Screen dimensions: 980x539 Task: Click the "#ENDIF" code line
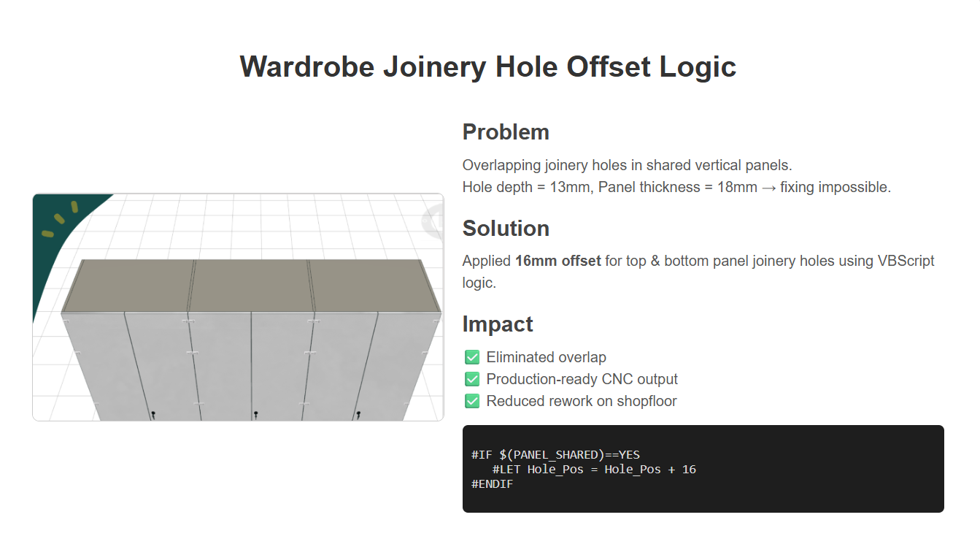[x=492, y=483]
